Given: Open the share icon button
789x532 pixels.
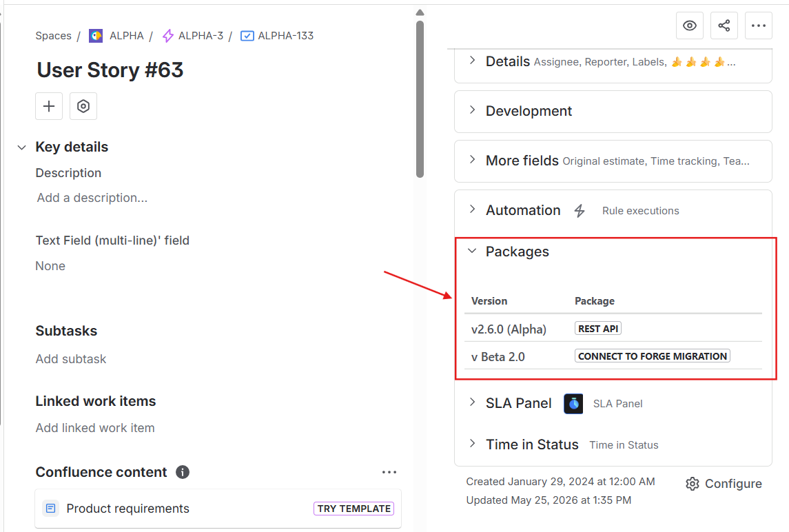Looking at the screenshot, I should tap(724, 25).
